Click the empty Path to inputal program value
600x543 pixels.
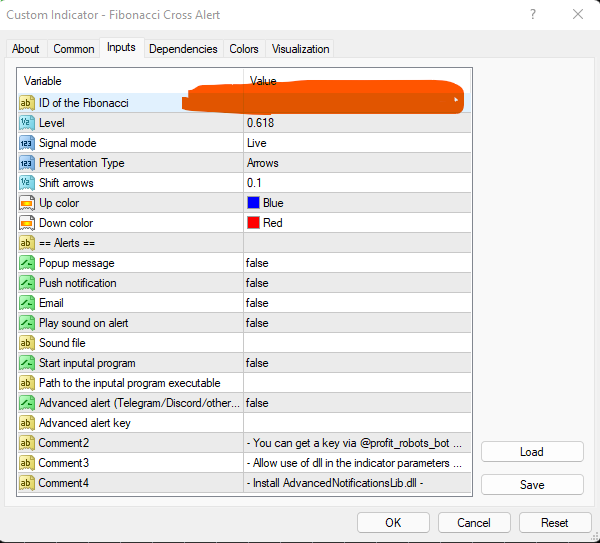point(357,383)
